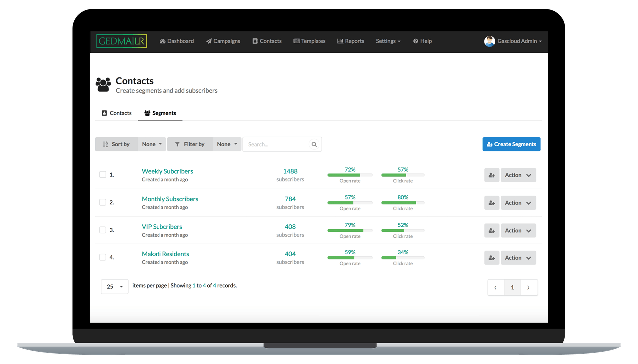The width and height of the screenshot is (638, 364).
Task: Click the Contacts heading group icon
Action: click(103, 84)
